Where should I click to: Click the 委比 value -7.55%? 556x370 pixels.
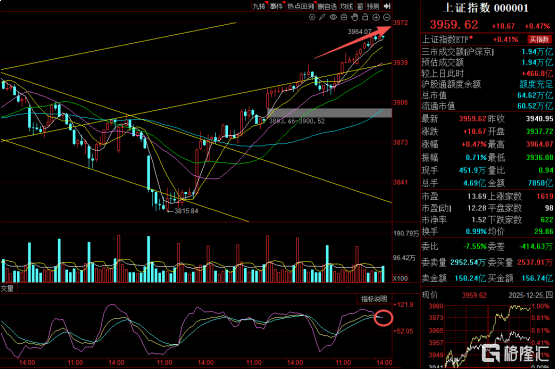point(474,247)
